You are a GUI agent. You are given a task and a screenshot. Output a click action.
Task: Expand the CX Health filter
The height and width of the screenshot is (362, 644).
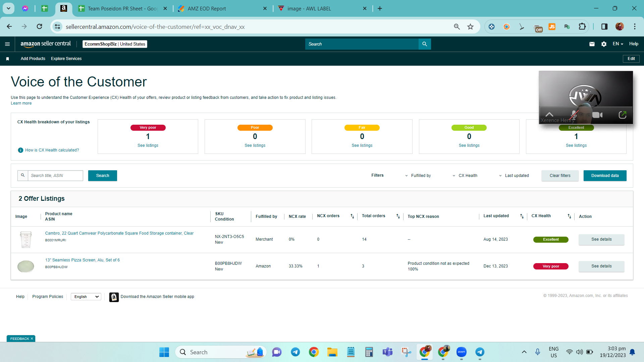point(465,176)
